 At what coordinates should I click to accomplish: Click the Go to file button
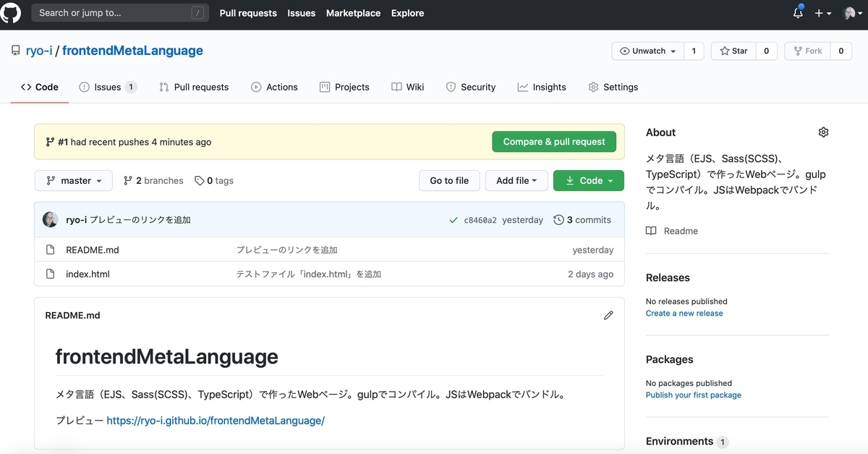[x=449, y=180]
